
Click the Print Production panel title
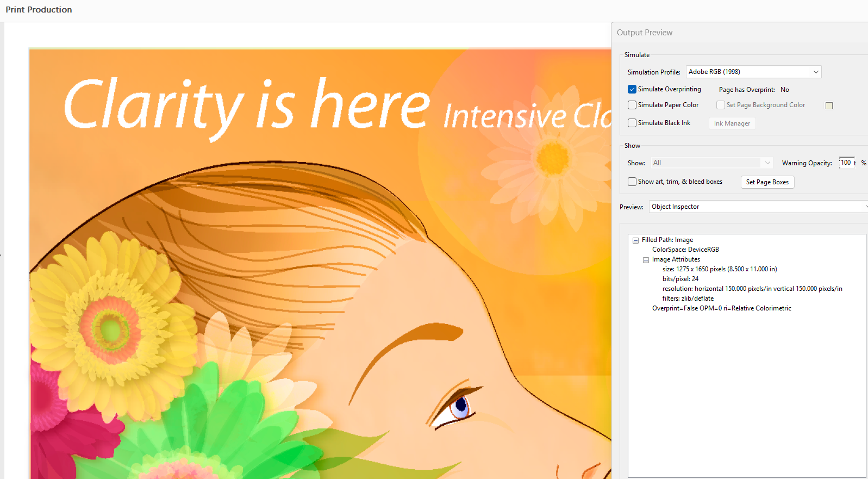point(39,10)
